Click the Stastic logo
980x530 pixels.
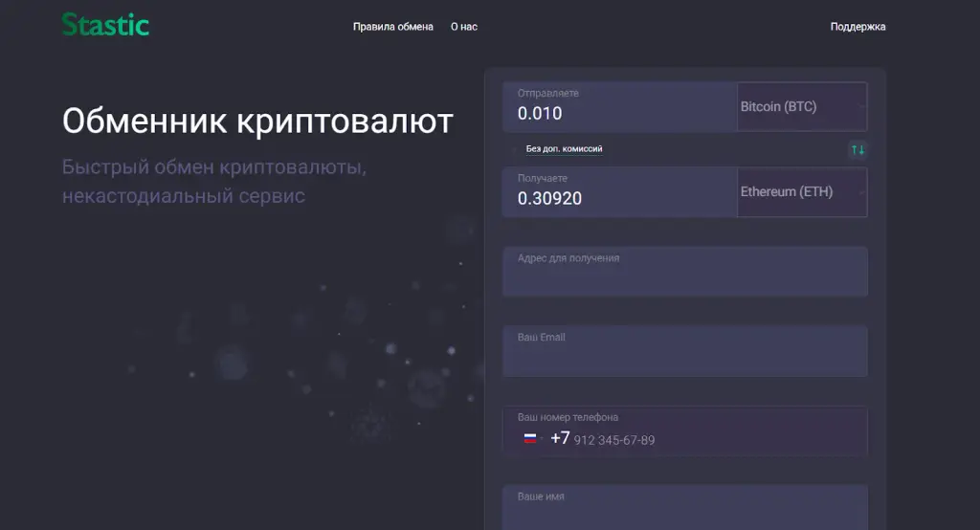(105, 25)
